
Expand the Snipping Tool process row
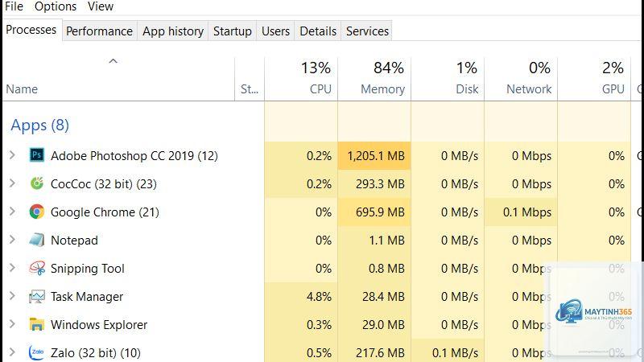(x=12, y=268)
